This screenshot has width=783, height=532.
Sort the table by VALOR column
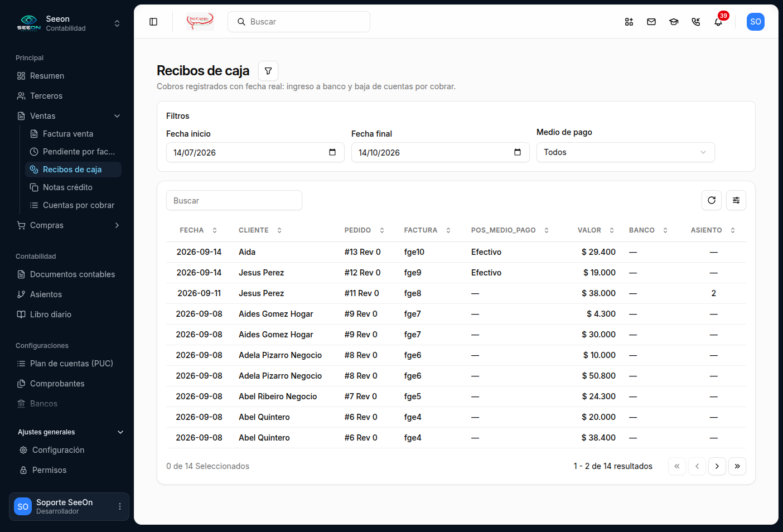596,230
